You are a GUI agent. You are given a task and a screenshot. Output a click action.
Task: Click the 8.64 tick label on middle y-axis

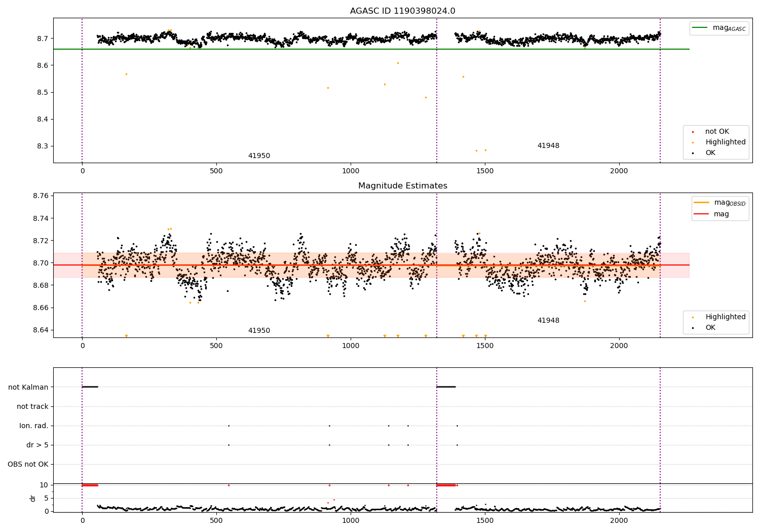[41, 330]
